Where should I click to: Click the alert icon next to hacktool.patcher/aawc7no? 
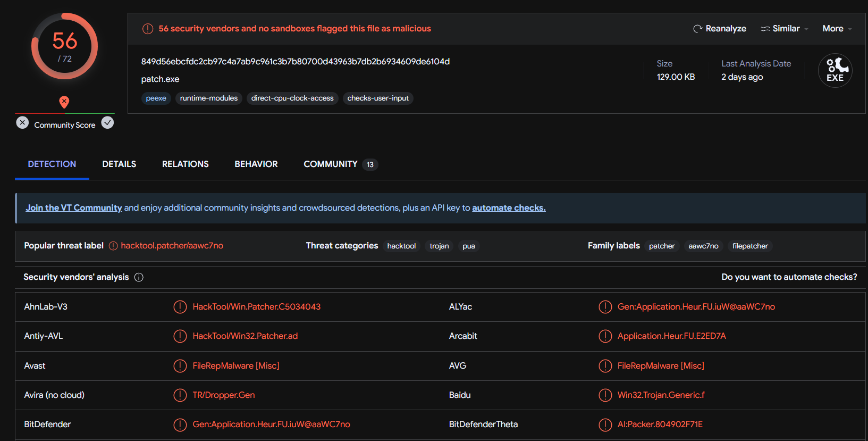113,246
